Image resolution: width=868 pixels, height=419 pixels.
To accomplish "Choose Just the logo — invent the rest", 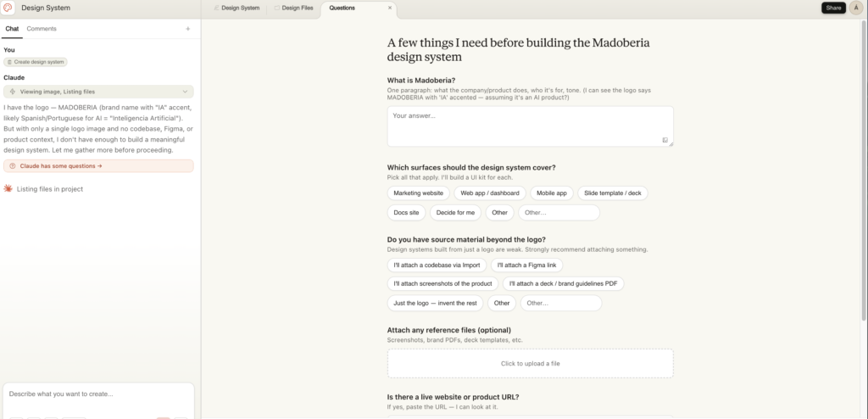I will [x=433, y=303].
